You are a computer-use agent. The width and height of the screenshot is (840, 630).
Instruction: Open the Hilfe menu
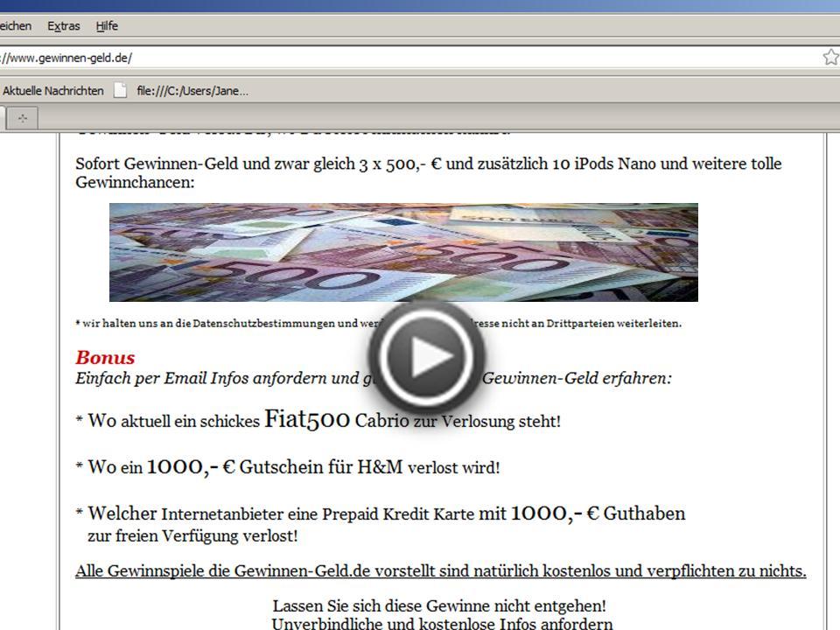(x=105, y=26)
